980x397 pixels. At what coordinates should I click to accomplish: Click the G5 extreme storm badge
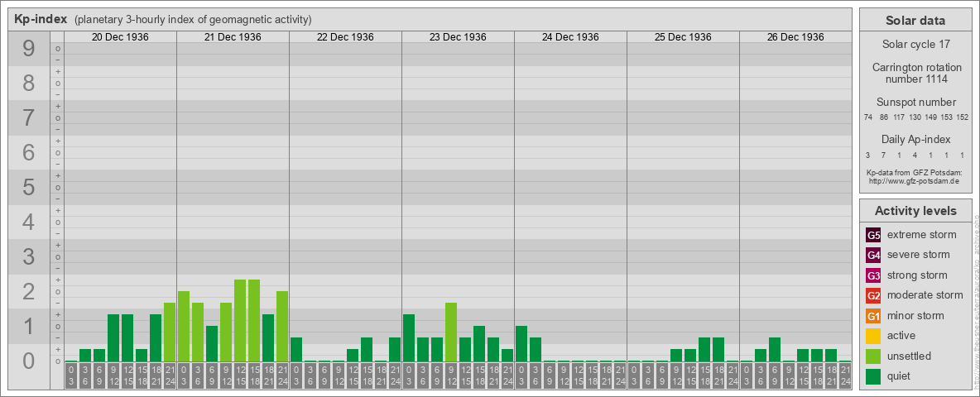pyautogui.click(x=873, y=236)
